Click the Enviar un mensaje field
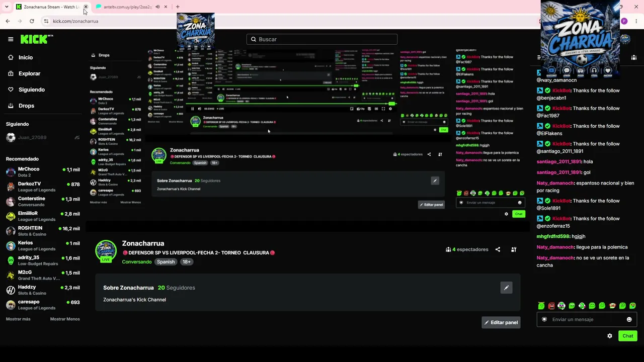 tap(587, 319)
